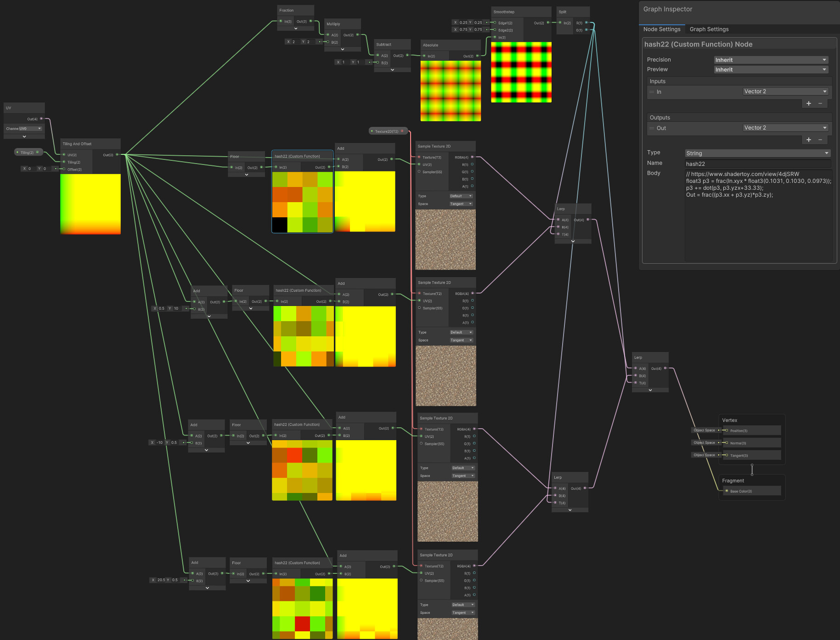This screenshot has height=640, width=840.
Task: Click the Out(2) port on Tiling And Offset
Action: pyautogui.click(x=117, y=155)
